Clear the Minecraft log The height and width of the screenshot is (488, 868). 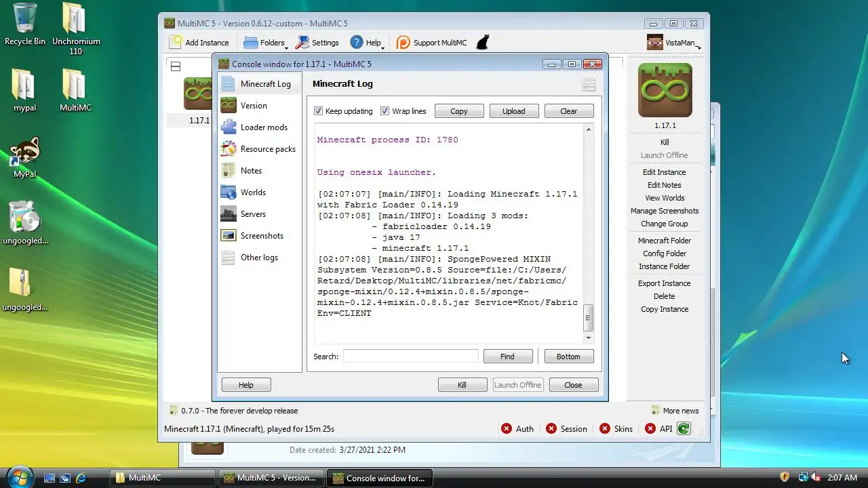point(569,111)
